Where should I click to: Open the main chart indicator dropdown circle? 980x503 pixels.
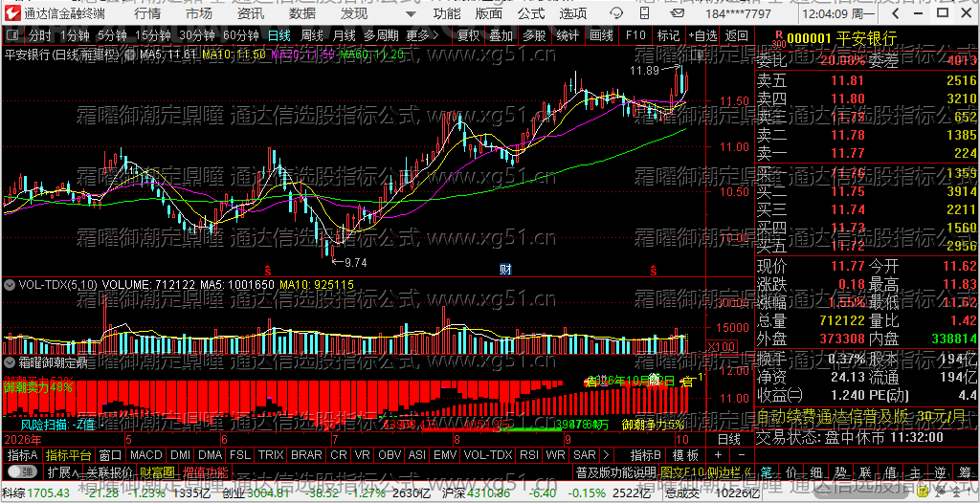[131, 55]
